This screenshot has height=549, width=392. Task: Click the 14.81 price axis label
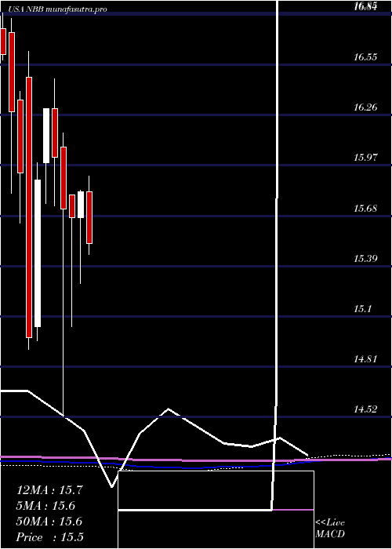365,359
